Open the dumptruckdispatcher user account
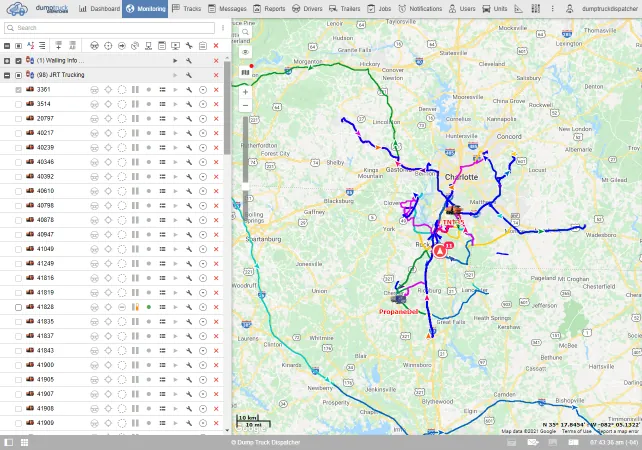Image resolution: width=642 pixels, height=450 pixels. click(x=602, y=9)
